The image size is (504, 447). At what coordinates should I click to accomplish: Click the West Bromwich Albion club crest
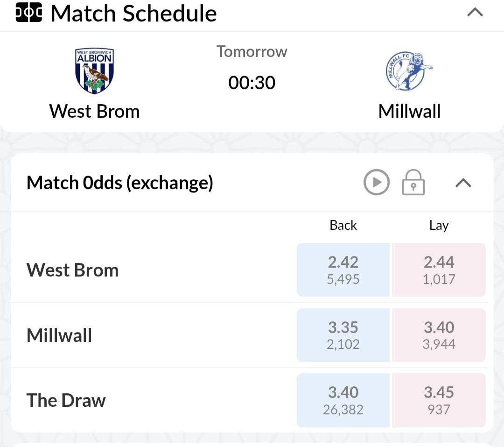(94, 71)
